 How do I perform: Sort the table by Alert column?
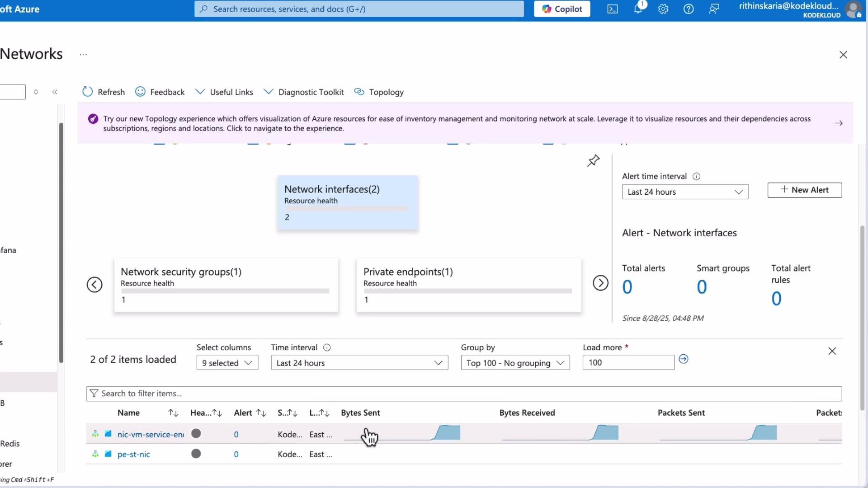click(261, 413)
